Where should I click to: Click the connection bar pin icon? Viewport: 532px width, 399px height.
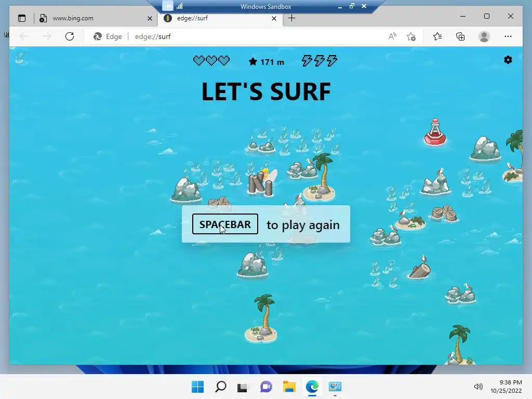[x=168, y=6]
